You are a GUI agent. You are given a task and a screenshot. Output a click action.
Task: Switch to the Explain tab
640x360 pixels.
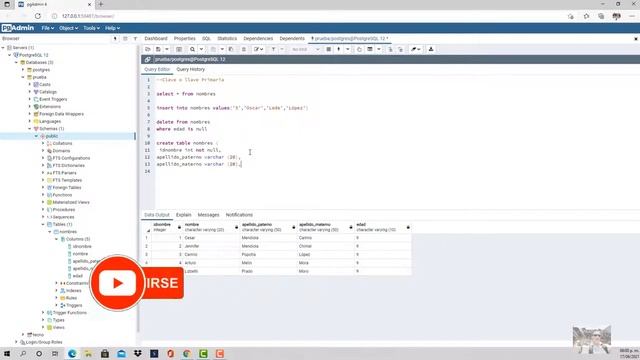184,215
